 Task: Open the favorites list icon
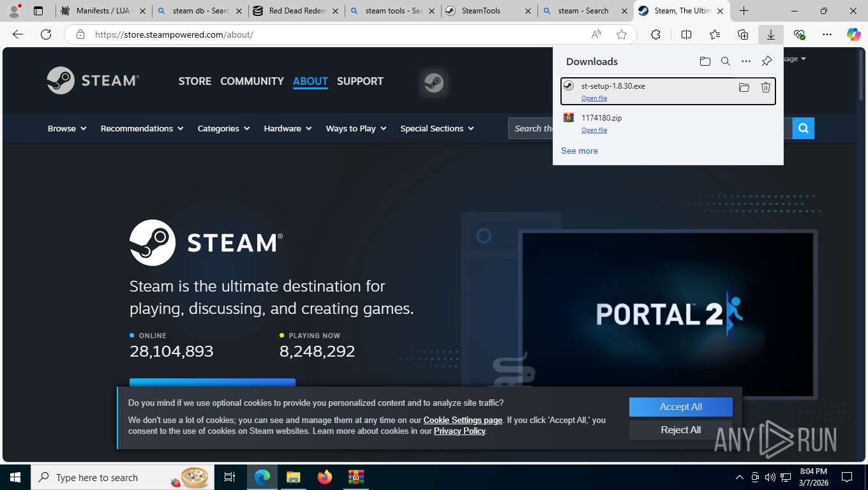[x=714, y=34]
